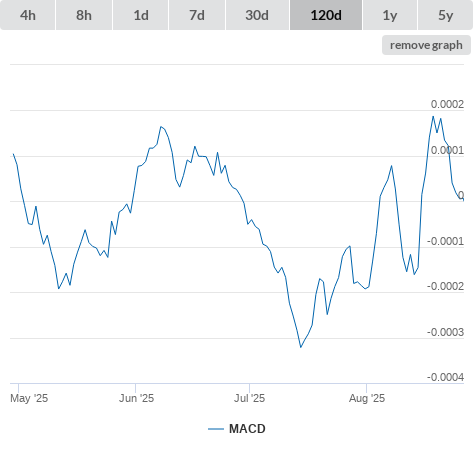Screen dimensions: 474x455
Task: Click the MACD line's lowest trough in July
Action: [301, 347]
